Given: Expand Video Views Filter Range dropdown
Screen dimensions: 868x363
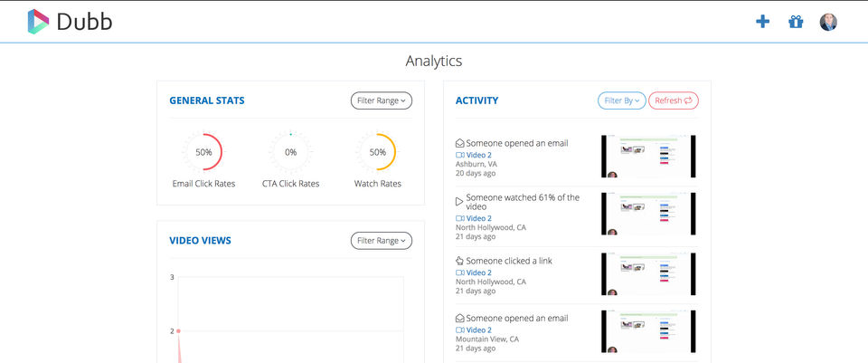Looking at the screenshot, I should point(381,241).
